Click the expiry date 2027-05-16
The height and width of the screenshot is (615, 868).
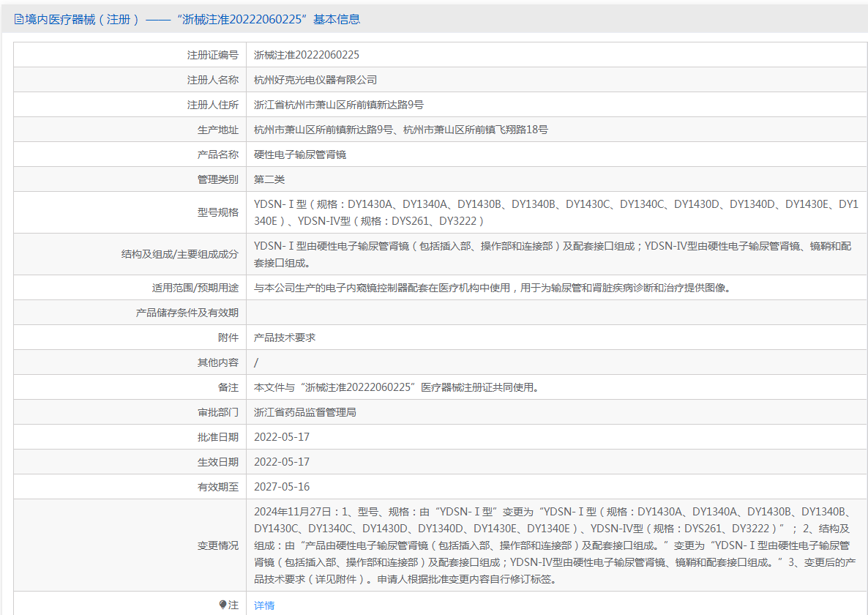282,487
